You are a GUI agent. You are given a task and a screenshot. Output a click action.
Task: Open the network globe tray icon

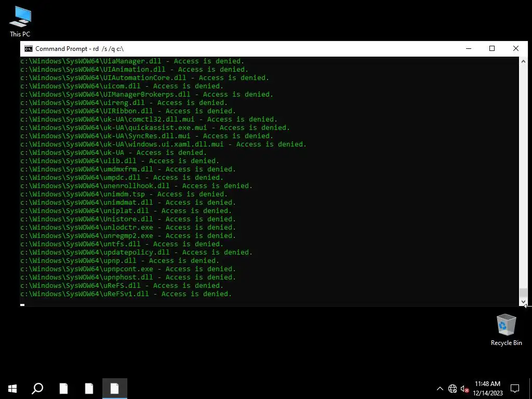click(453, 389)
